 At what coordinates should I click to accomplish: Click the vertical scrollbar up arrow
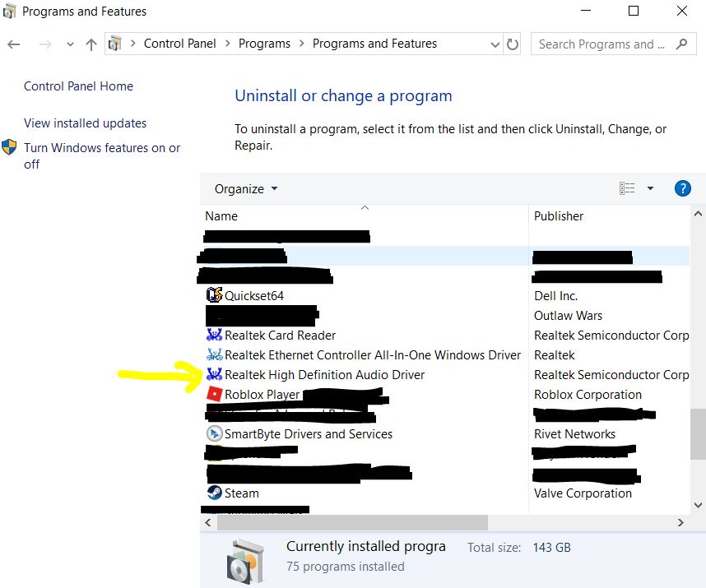click(698, 214)
